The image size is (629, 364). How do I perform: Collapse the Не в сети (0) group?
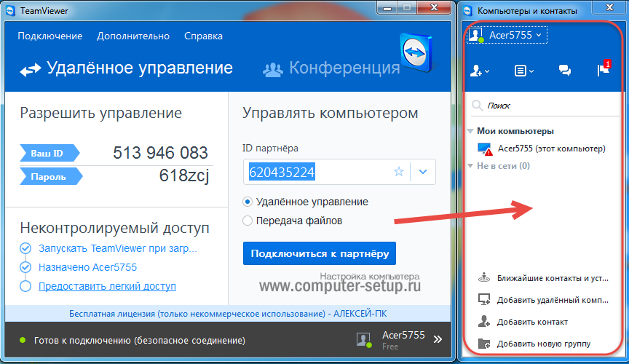(470, 166)
